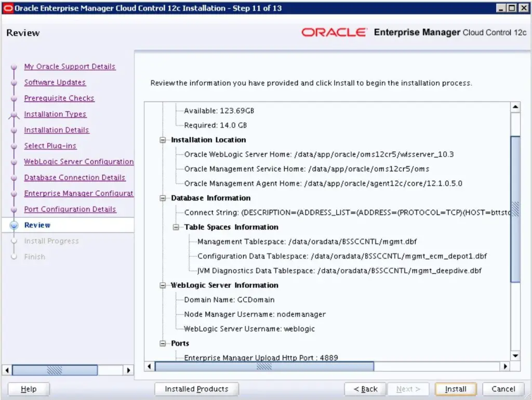Image resolution: width=532 pixels, height=400 pixels.
Task: Click the scrollbar down arrow
Action: 515,355
